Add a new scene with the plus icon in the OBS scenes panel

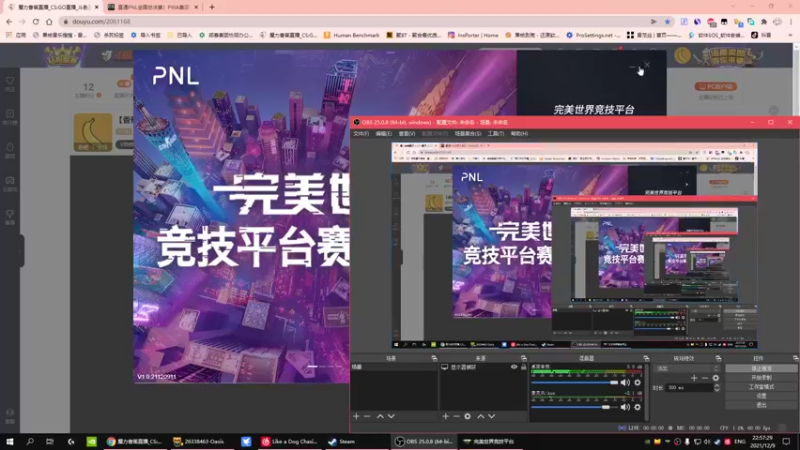(x=356, y=416)
